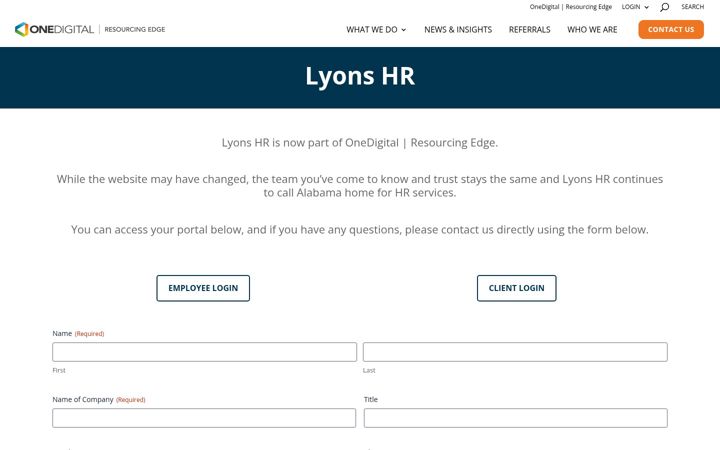720x450 pixels.
Task: Open the OneDigital | Resourcing Edge top link
Action: 571,7
